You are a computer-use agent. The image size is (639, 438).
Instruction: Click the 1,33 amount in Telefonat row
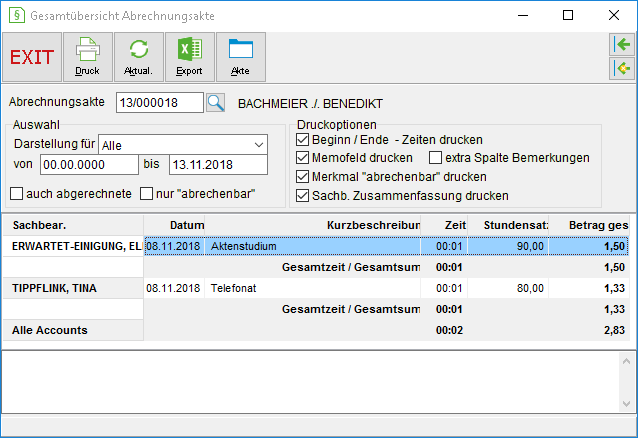coord(589,288)
